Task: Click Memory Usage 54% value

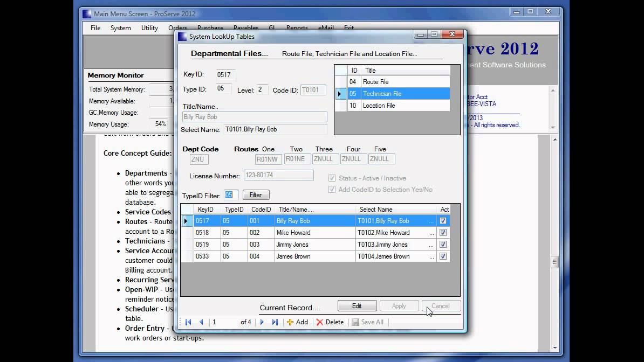Action: (161, 124)
